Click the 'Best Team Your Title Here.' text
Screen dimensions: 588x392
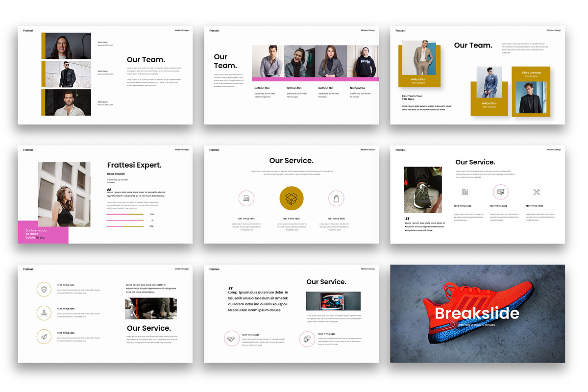coord(412,98)
